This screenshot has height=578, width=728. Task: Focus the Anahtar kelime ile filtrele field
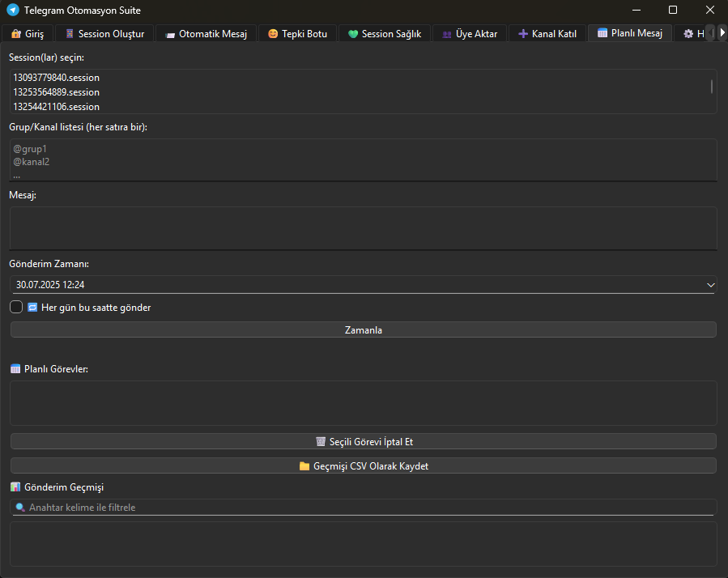(x=363, y=507)
